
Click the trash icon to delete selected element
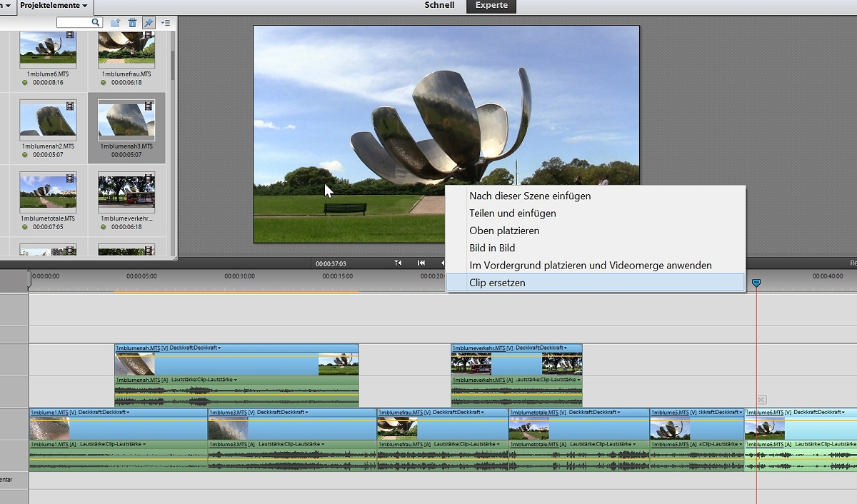(x=133, y=23)
